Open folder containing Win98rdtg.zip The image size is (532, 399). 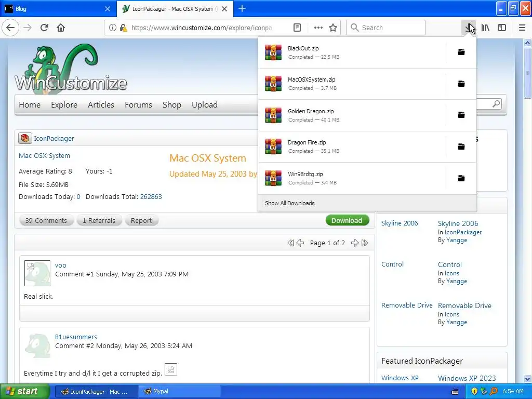tap(461, 178)
